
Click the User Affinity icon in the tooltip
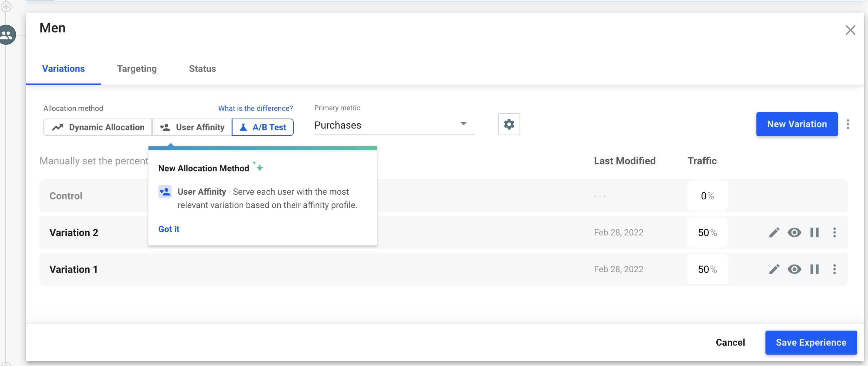point(165,192)
